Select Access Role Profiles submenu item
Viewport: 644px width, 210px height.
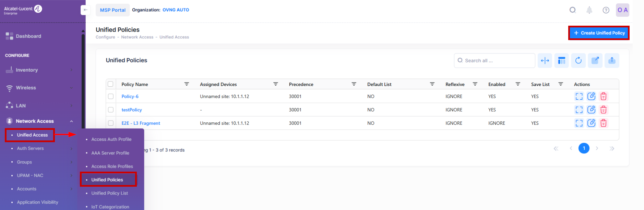coord(112,166)
